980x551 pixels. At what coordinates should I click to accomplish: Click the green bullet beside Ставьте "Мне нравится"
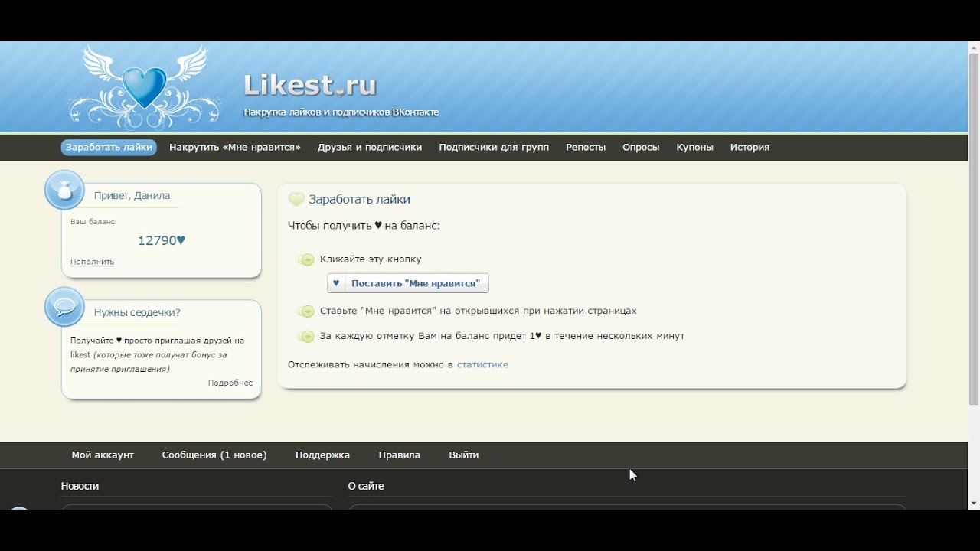tap(305, 311)
